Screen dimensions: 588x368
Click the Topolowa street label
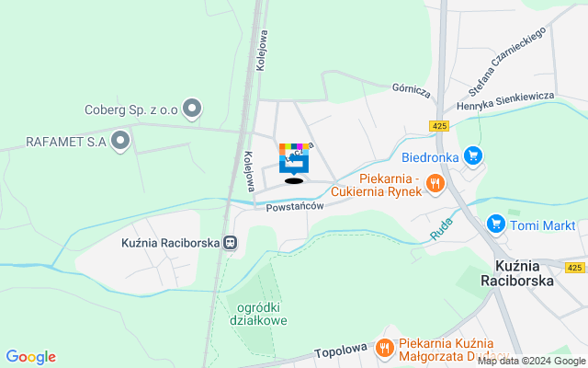pos(341,351)
